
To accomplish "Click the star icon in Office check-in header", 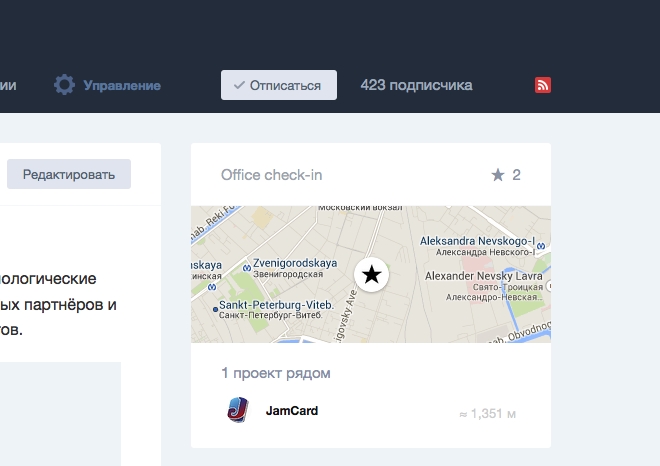I will click(x=498, y=175).
